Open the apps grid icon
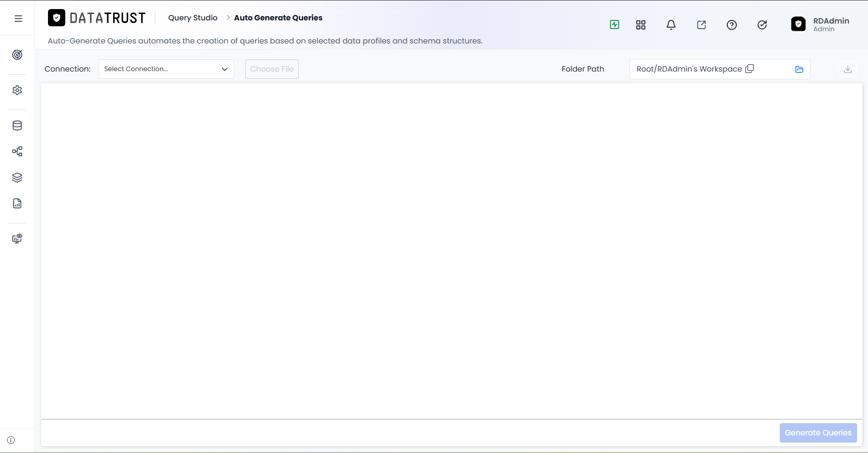868x453 pixels. (641, 25)
